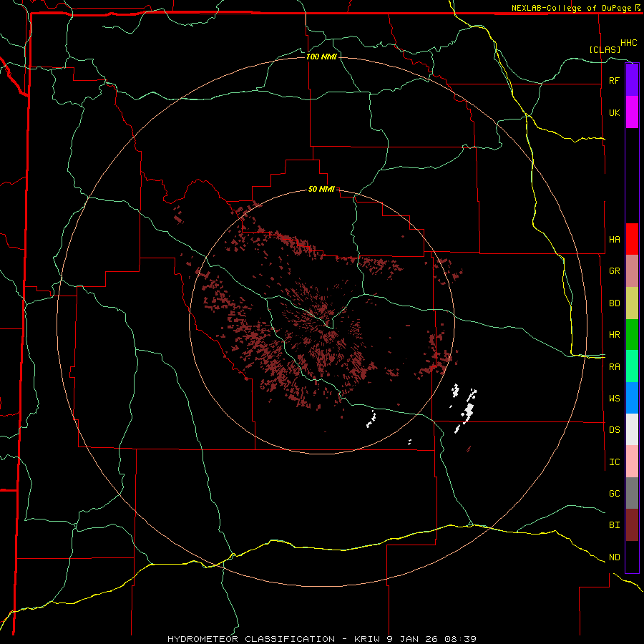The height and width of the screenshot is (644, 644).
Task: Click the RA legend label
Action: (614, 367)
